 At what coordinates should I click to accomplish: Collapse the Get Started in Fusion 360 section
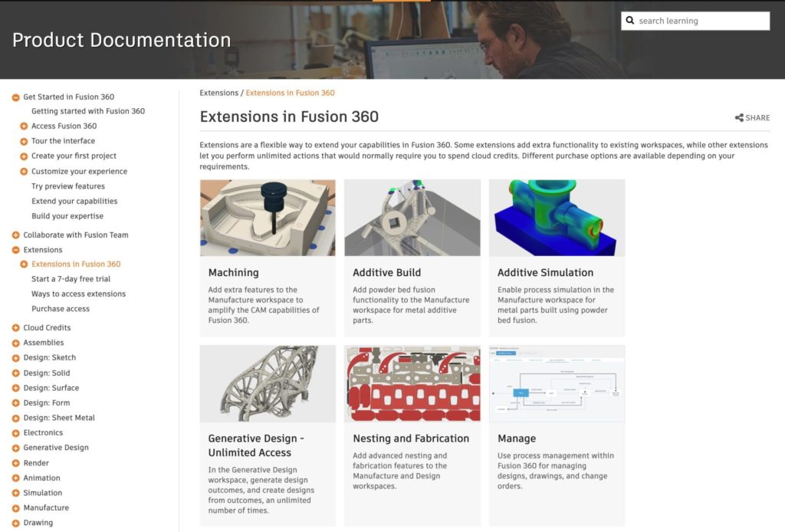click(15, 97)
